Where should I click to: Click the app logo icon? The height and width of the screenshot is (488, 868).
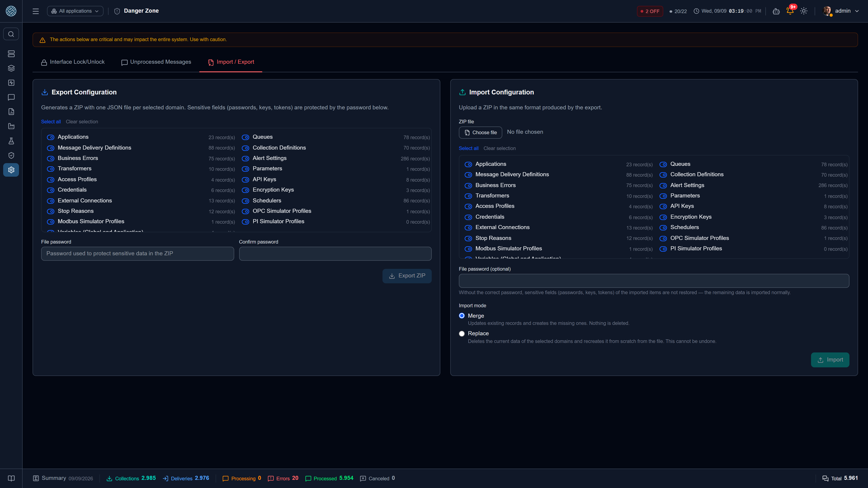click(x=11, y=11)
